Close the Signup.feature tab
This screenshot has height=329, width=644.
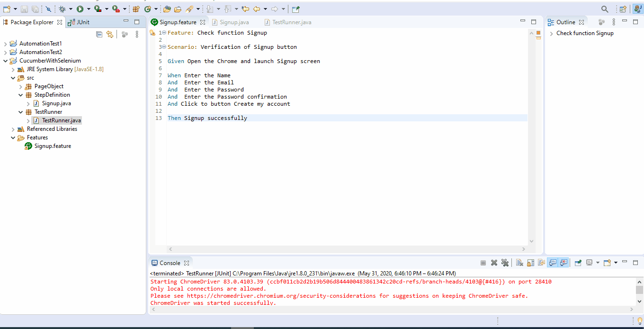203,22
